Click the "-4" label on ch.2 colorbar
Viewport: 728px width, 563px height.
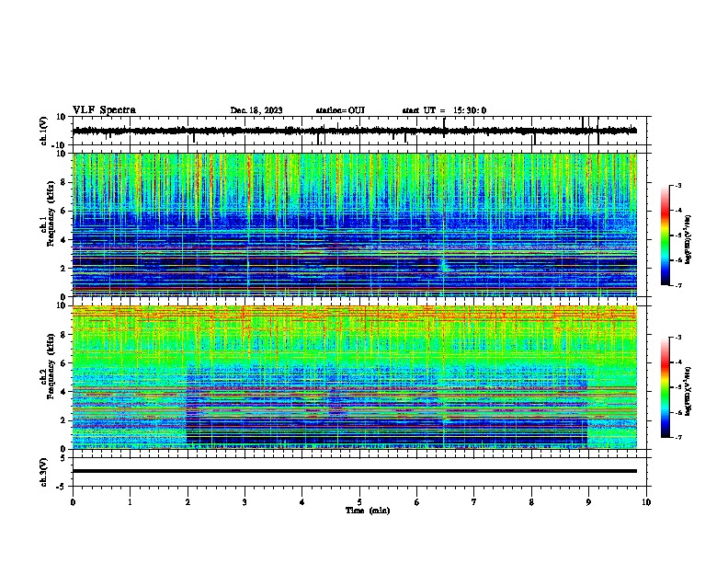pyautogui.click(x=677, y=362)
